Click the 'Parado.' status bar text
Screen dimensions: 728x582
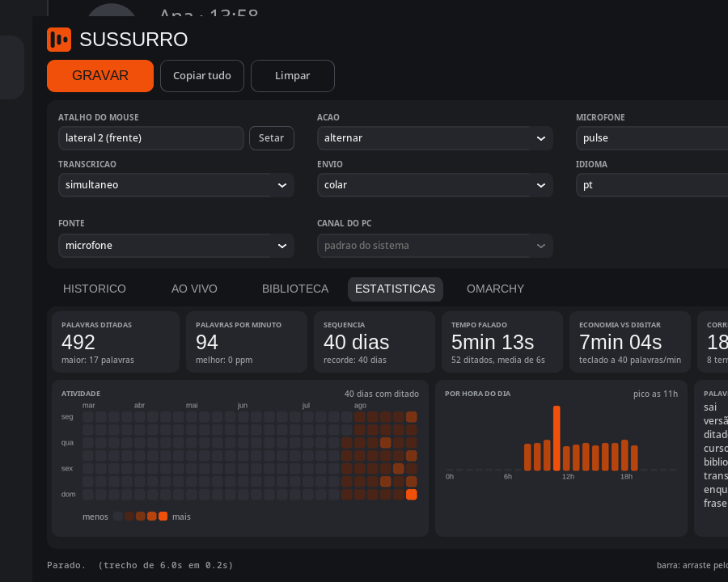[x=66, y=565]
